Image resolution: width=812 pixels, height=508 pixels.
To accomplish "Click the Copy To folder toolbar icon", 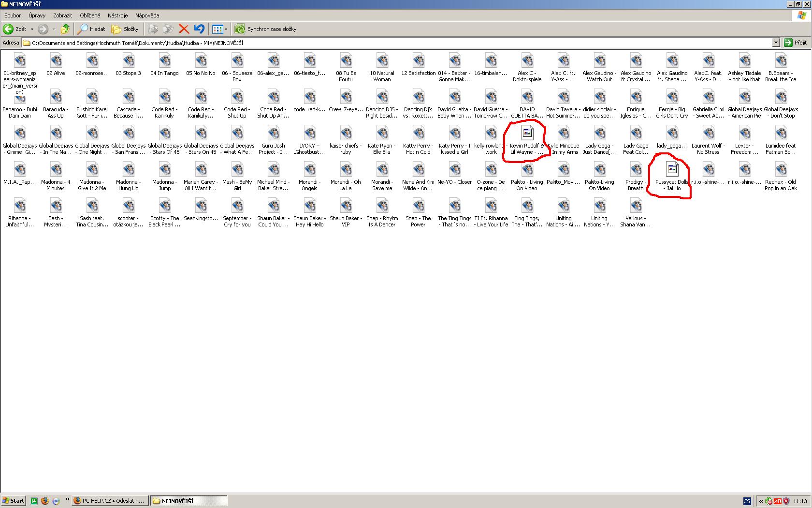I will click(168, 29).
